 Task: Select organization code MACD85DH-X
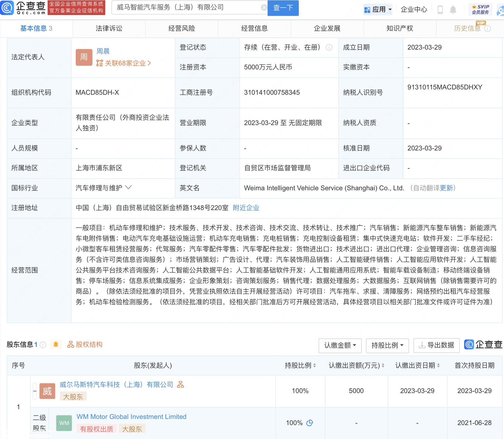(97, 92)
